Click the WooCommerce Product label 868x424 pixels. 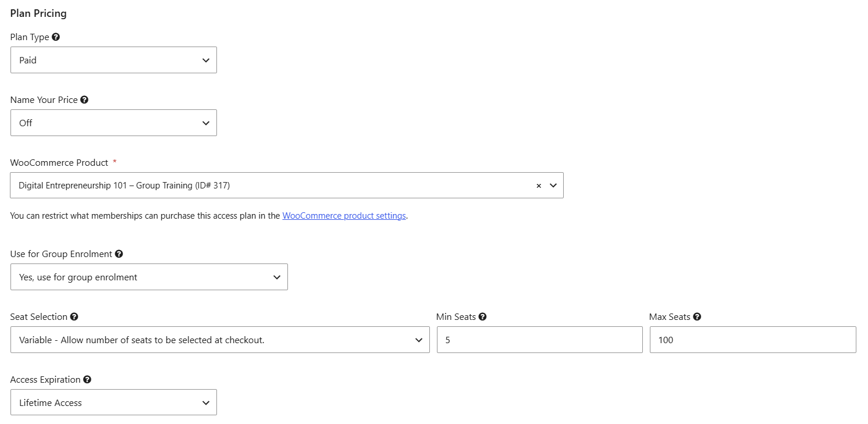(59, 163)
